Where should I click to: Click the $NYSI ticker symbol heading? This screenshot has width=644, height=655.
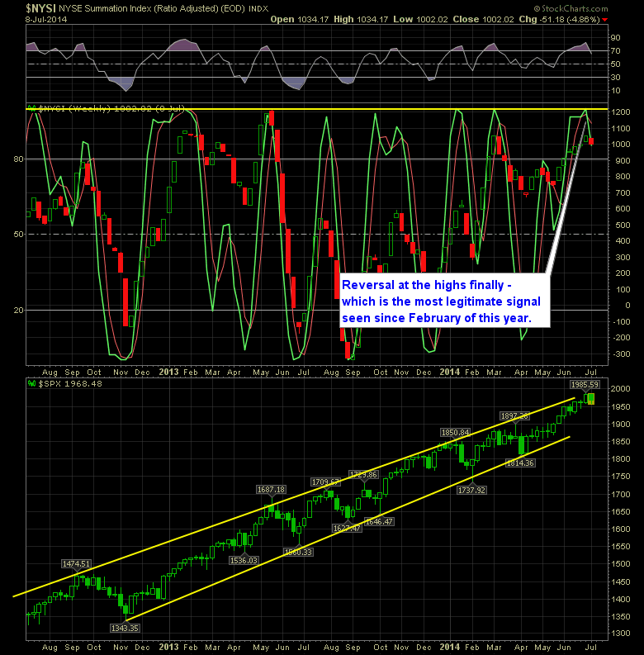coord(40,8)
